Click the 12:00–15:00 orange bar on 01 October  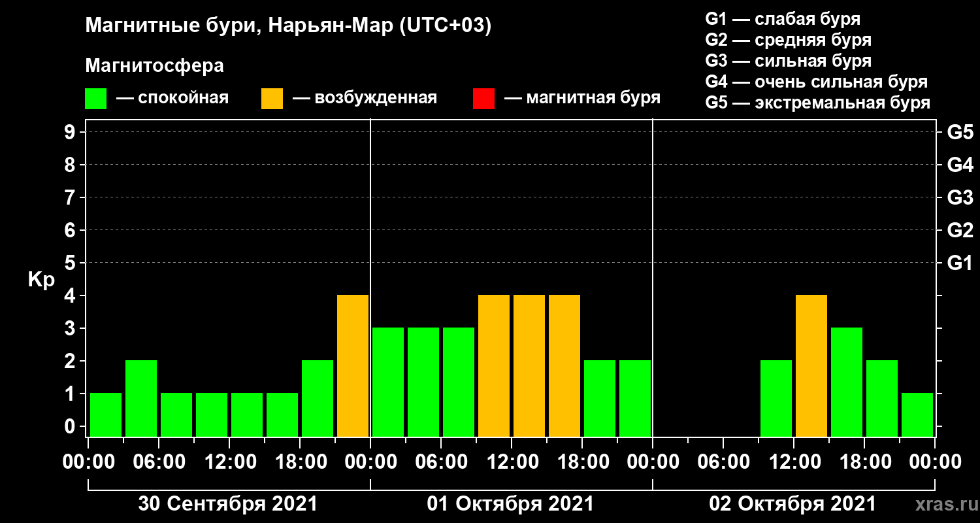529,366
